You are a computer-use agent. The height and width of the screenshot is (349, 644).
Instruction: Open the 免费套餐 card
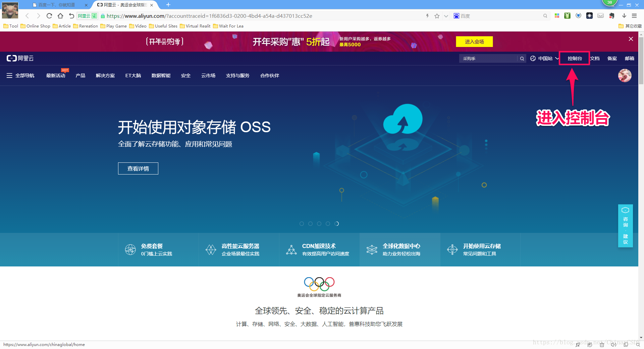point(158,250)
